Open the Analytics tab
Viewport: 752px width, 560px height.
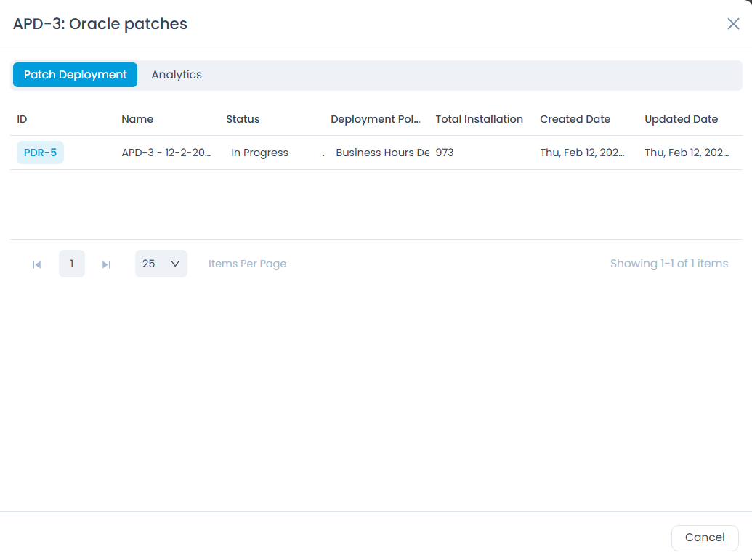coord(177,75)
